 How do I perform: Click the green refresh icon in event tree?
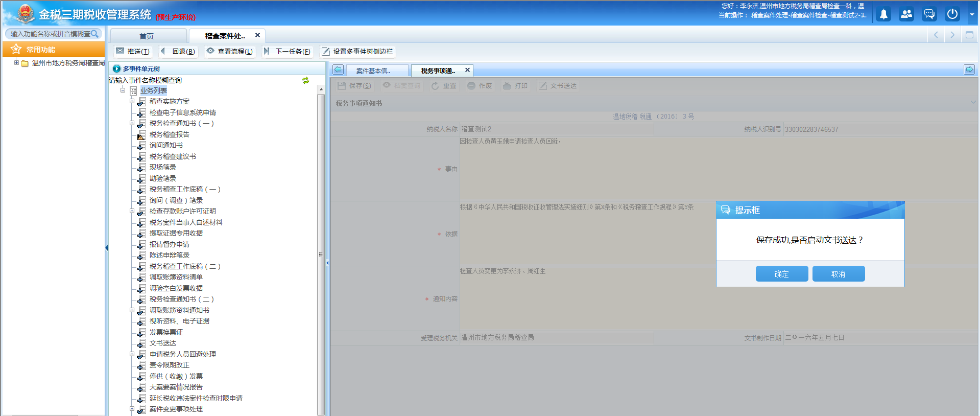[x=305, y=80]
